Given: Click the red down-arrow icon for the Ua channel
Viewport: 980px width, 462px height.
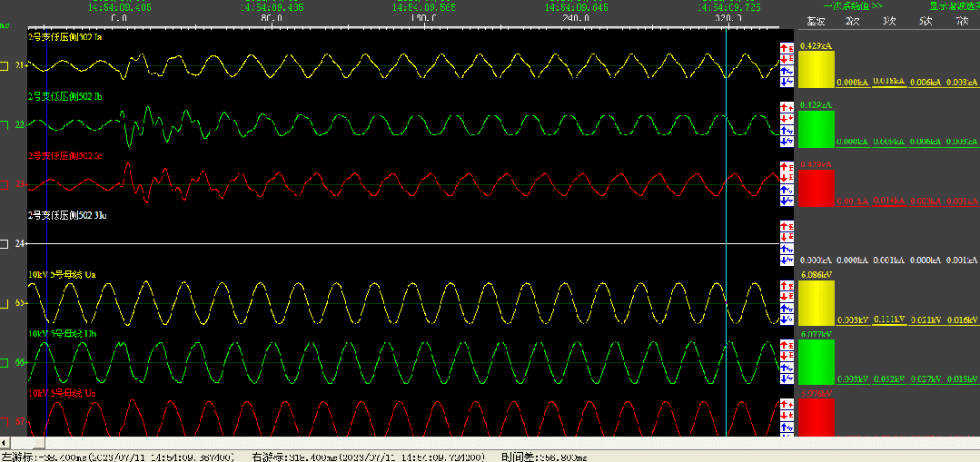Looking at the screenshot, I should [x=787, y=297].
